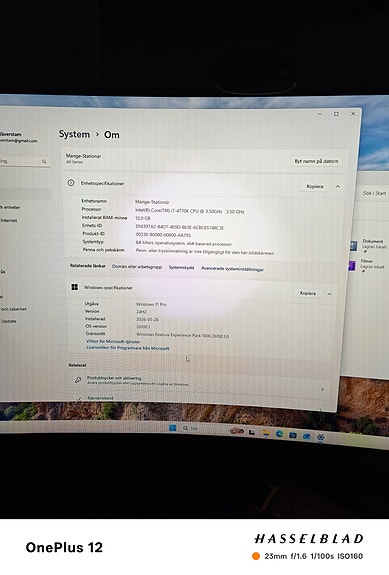389x575 pixels.
Task: Open Avancerade systeminställningar link
Action: point(232,269)
